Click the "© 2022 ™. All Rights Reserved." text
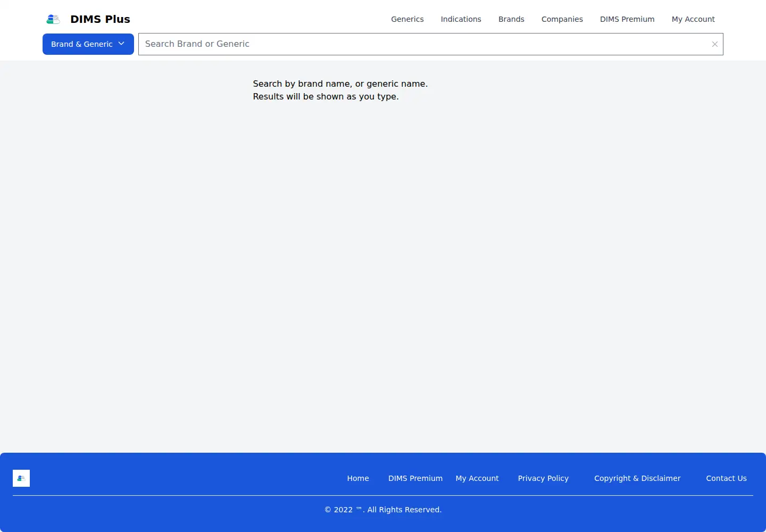 click(x=383, y=510)
